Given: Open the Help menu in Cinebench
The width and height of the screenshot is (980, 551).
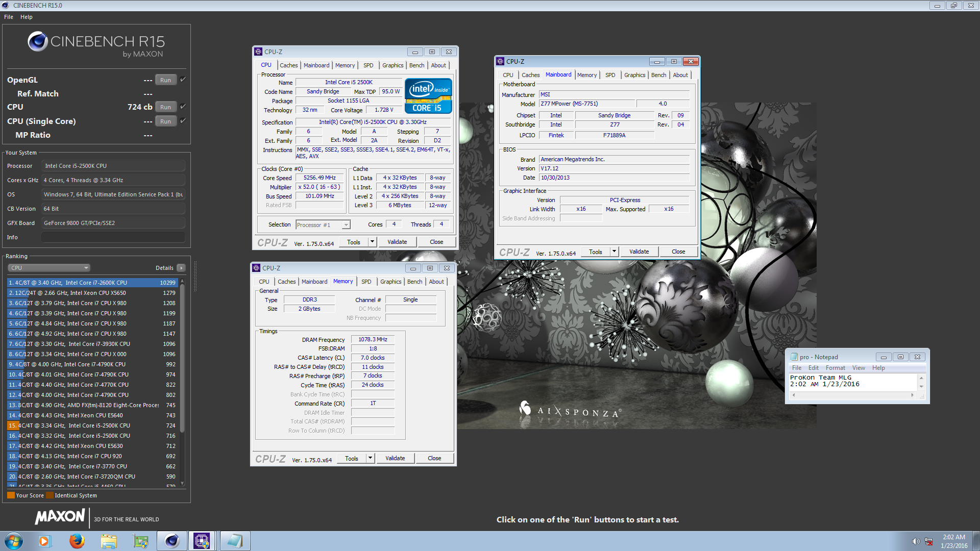Looking at the screenshot, I should coord(27,17).
